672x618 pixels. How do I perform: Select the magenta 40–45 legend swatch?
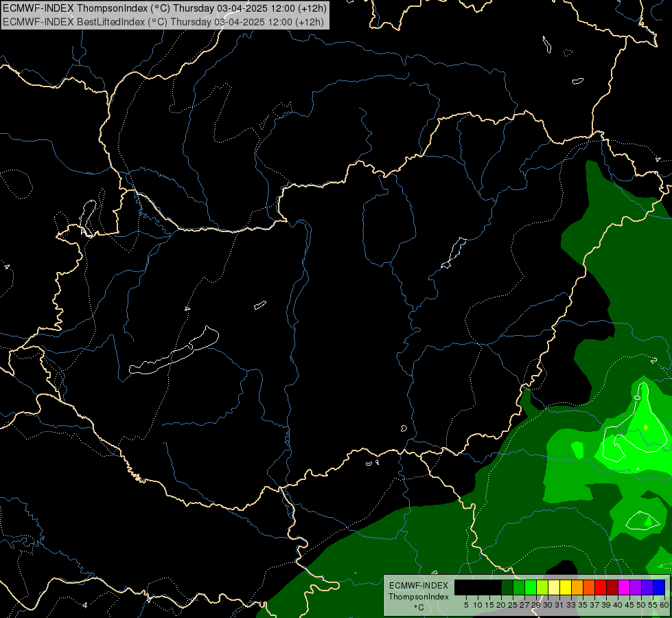click(x=624, y=588)
